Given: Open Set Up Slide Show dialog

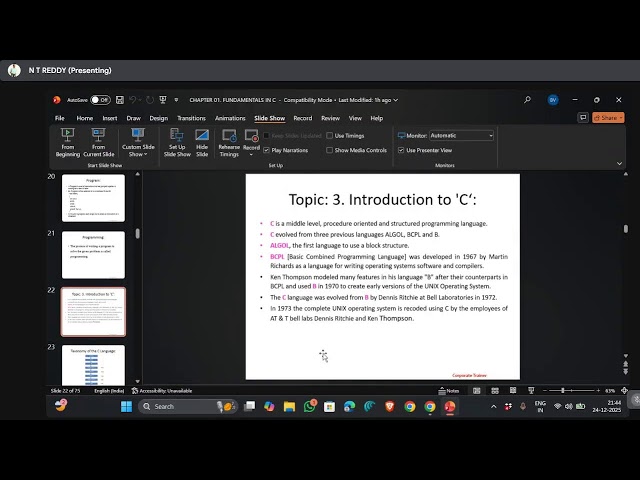Looking at the screenshot, I should pyautogui.click(x=177, y=142).
